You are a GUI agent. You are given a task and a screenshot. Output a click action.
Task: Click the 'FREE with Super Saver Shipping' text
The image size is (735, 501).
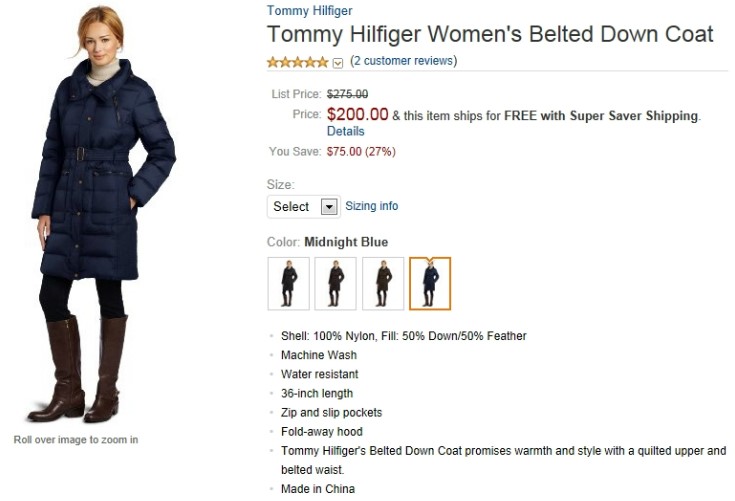(600, 116)
